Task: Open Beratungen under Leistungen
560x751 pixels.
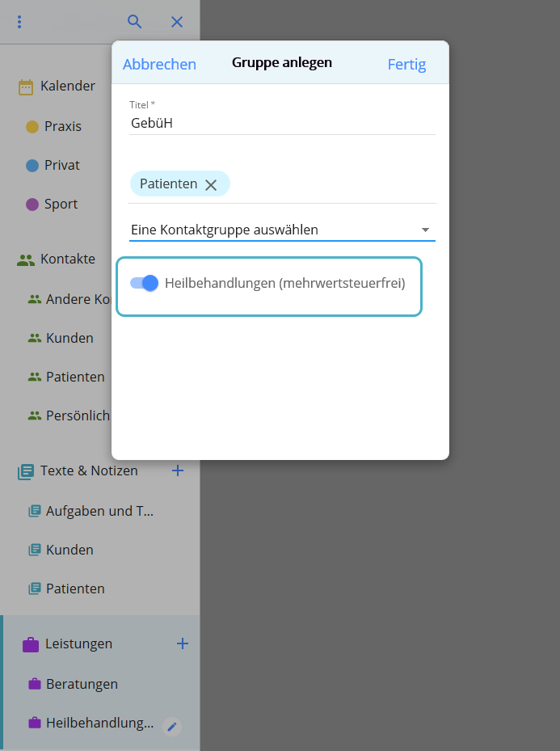Action: tap(82, 684)
